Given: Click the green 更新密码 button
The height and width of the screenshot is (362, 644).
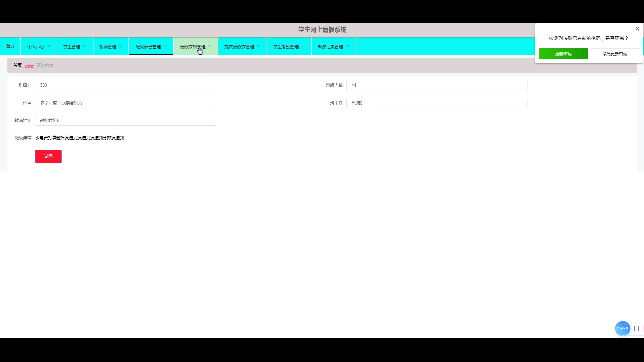Looking at the screenshot, I should (x=563, y=54).
